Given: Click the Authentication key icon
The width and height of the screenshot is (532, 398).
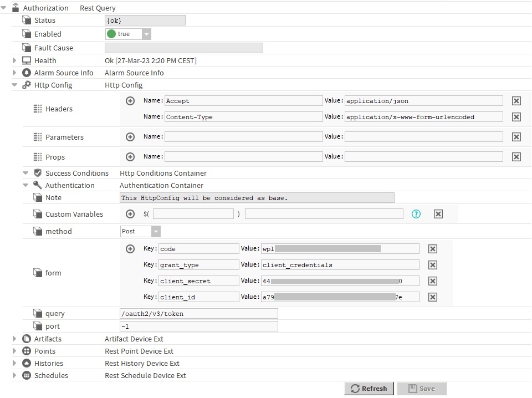Looking at the screenshot, I should coord(38,185).
